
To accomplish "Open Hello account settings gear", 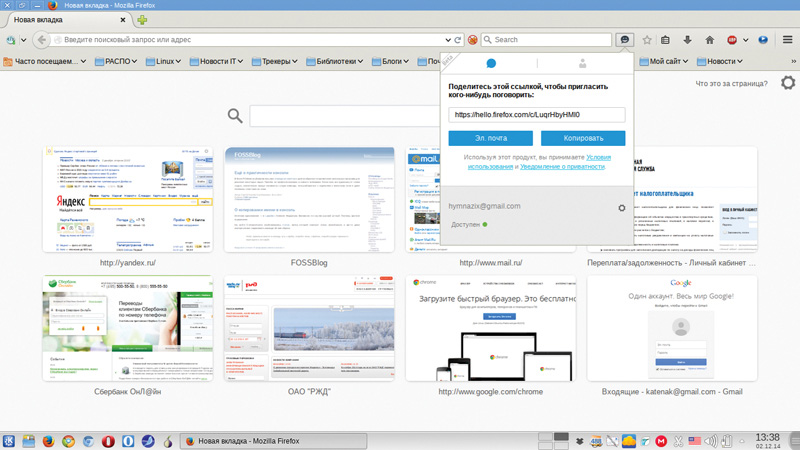I will click(x=621, y=208).
